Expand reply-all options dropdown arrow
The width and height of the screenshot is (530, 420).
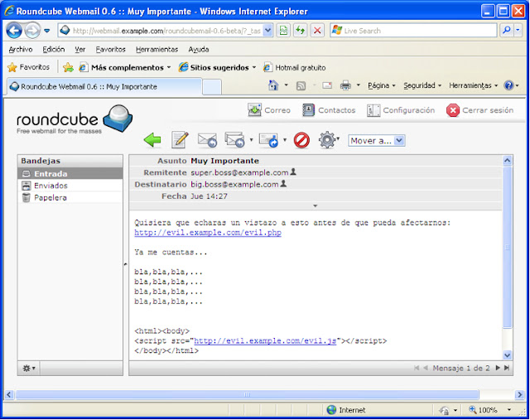point(251,140)
